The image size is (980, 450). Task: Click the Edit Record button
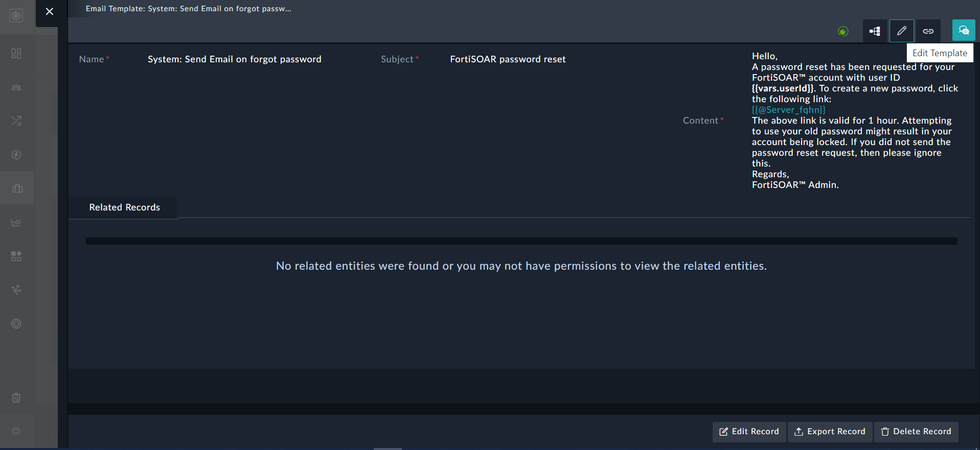(x=749, y=432)
